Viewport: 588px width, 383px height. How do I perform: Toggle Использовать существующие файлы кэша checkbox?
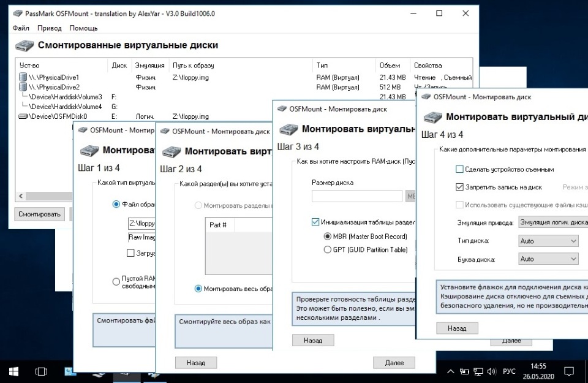[x=459, y=205]
